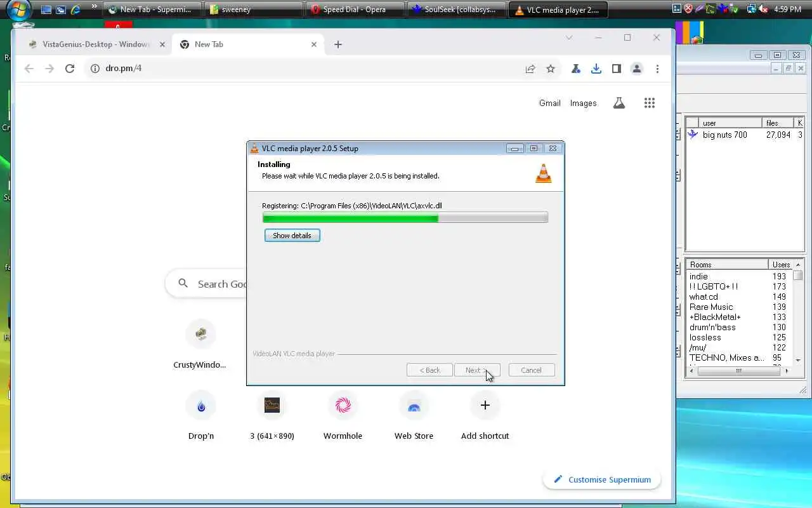812x508 pixels.
Task: Open the Web Store shortcut
Action: point(414,415)
